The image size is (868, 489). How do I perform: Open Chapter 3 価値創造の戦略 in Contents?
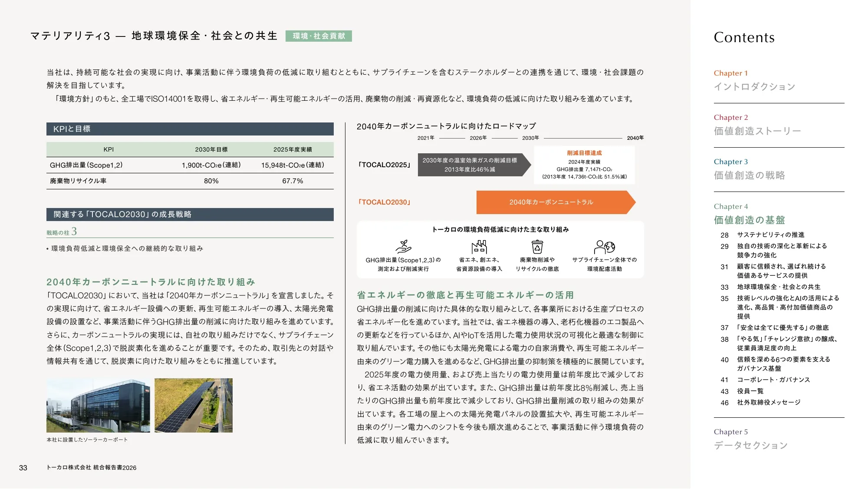[x=750, y=169]
